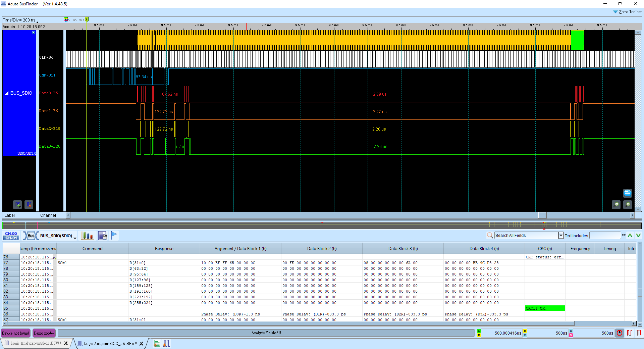The height and width of the screenshot is (349, 644).
Task: Click the green search next down arrow
Action: click(638, 236)
